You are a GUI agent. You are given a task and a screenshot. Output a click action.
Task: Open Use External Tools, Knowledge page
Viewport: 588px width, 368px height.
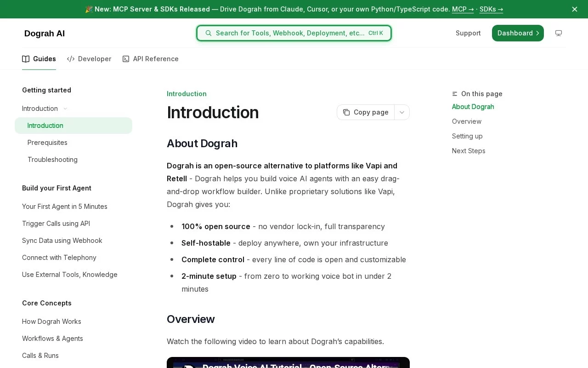click(70, 275)
